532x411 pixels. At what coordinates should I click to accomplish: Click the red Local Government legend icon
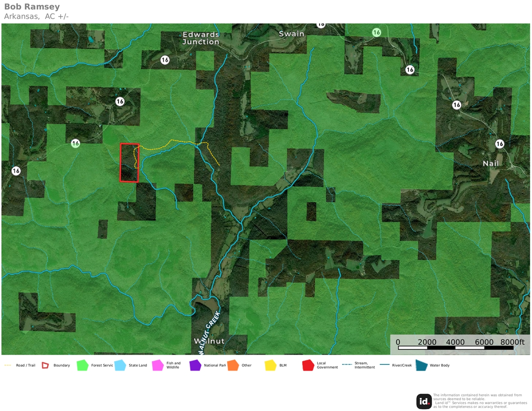click(308, 365)
